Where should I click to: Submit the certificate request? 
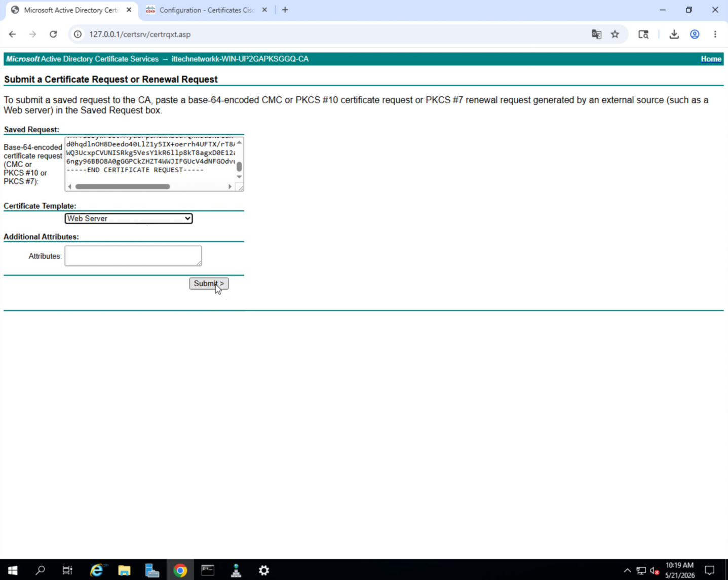pyautogui.click(x=209, y=284)
